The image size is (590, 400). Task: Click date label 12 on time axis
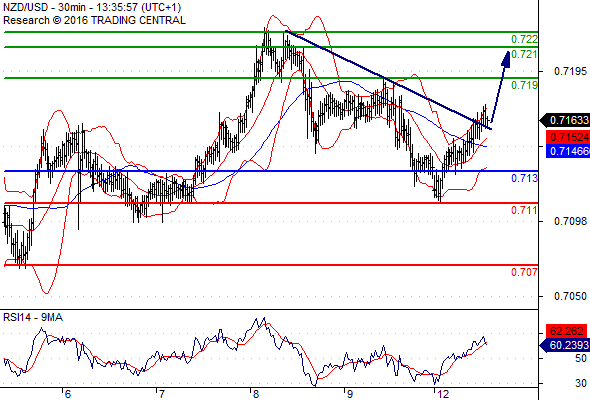[x=443, y=394]
